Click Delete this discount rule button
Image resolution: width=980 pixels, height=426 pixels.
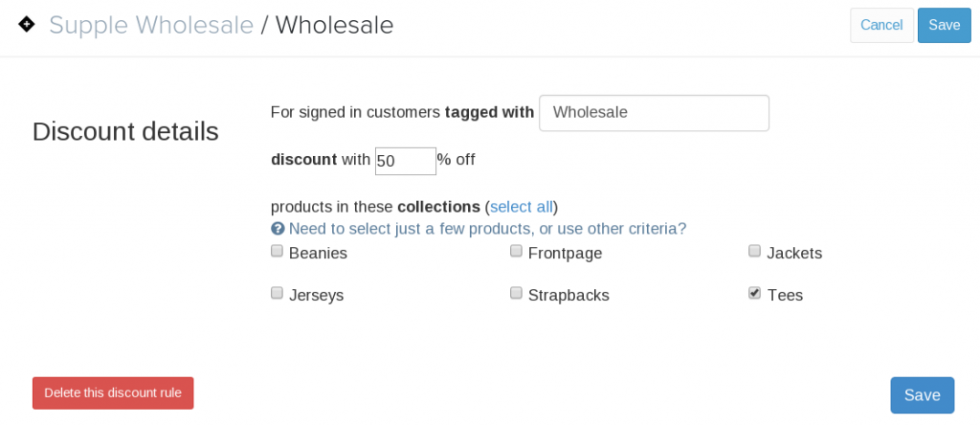point(113,392)
